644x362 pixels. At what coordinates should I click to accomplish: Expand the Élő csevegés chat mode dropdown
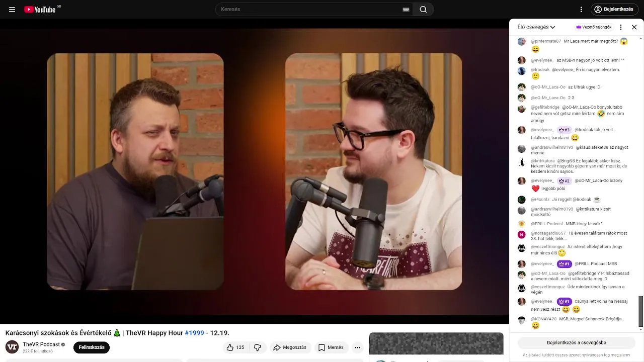click(x=536, y=27)
